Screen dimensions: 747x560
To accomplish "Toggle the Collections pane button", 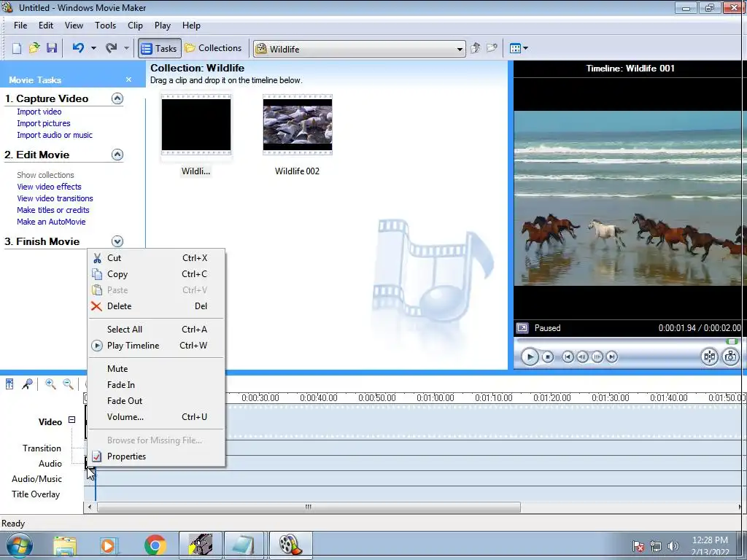I will (x=213, y=48).
